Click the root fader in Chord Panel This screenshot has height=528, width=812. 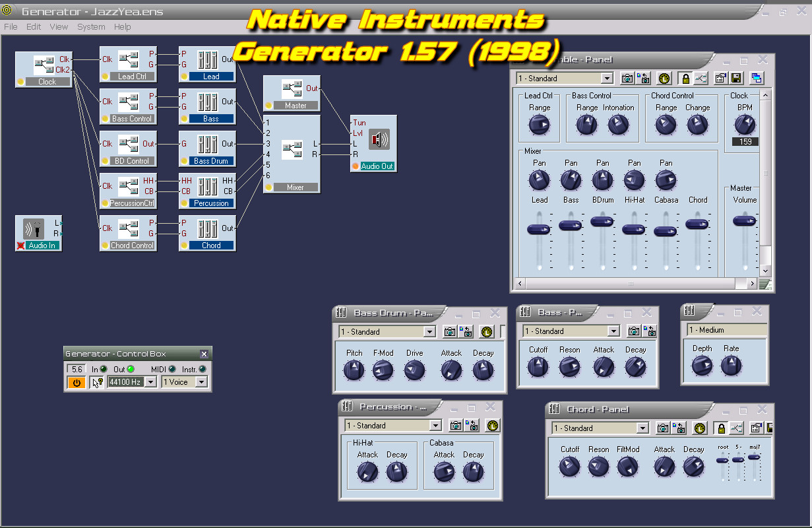(722, 460)
